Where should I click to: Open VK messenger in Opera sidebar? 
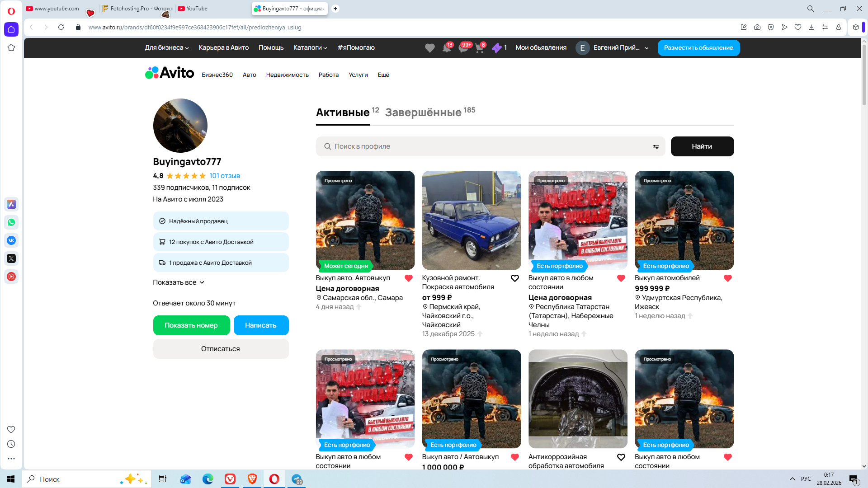click(11, 240)
